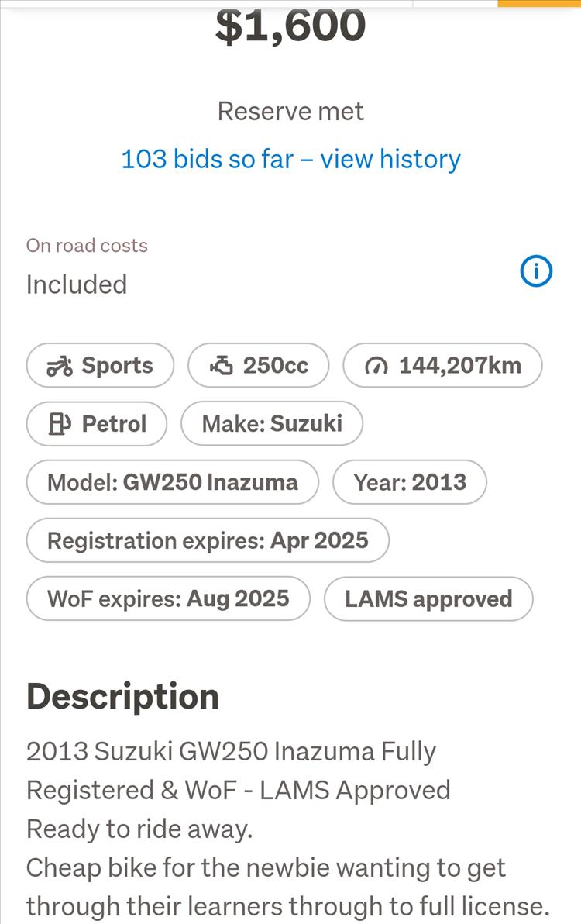The width and height of the screenshot is (581, 924).
Task: Select WoF expires: Aug 2025 chip
Action: click(x=168, y=598)
